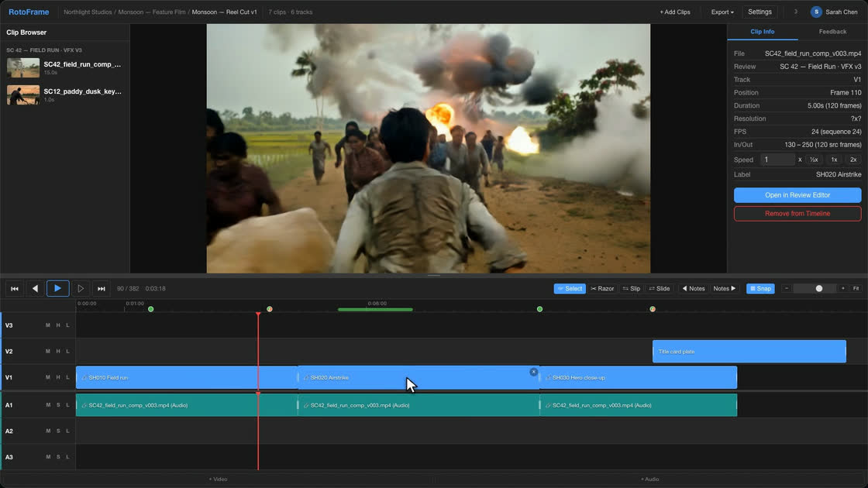Click the RotoFrame logo

click(x=29, y=12)
